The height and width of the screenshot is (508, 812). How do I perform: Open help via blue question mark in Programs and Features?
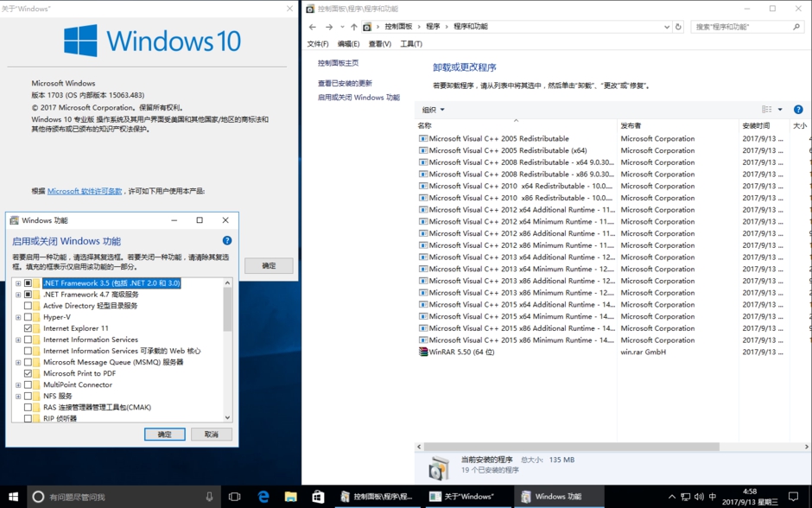(x=798, y=109)
